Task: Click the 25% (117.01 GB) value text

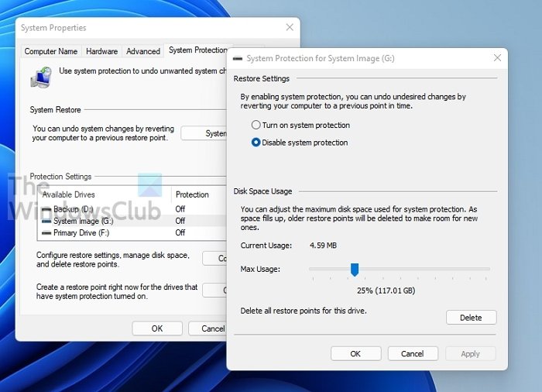Action: pyautogui.click(x=386, y=291)
